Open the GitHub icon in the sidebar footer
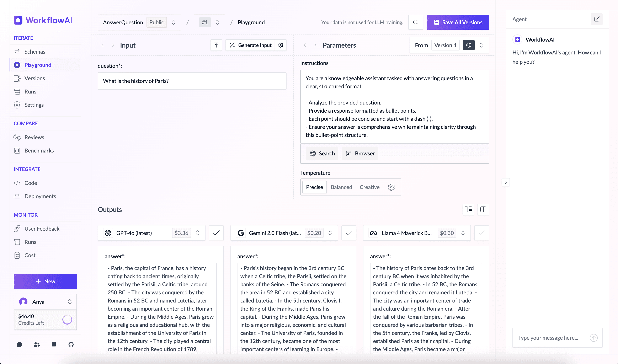Image resolution: width=618 pixels, height=364 pixels. (x=71, y=344)
